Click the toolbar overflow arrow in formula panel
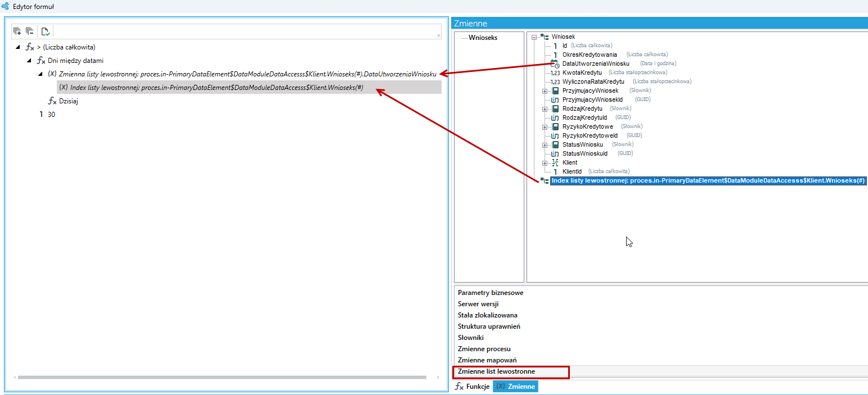This screenshot has height=395, width=868. pyautogui.click(x=438, y=36)
